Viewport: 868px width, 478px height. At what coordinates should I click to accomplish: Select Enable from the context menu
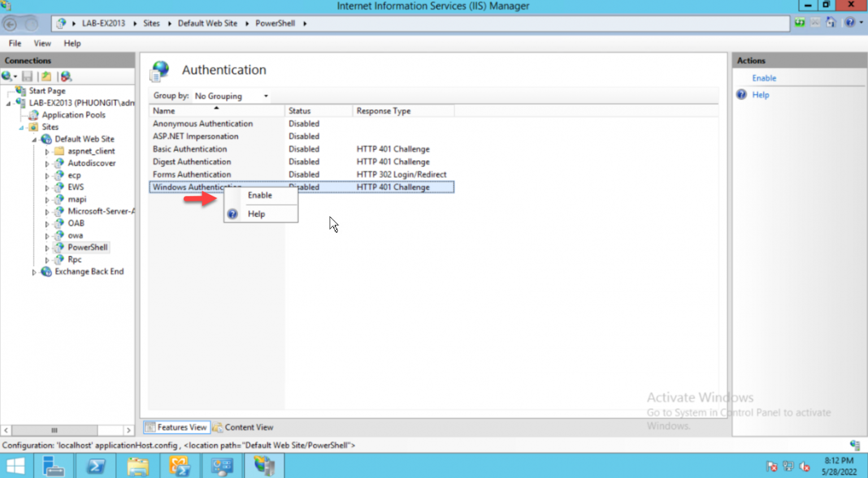(x=259, y=195)
